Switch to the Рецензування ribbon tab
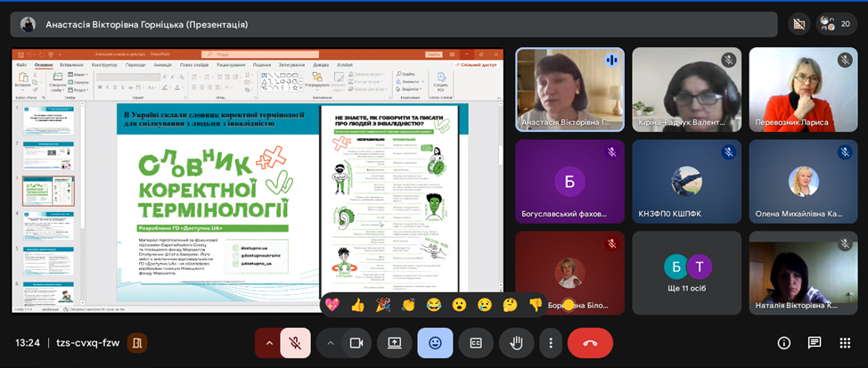The image size is (868, 368). [231, 65]
